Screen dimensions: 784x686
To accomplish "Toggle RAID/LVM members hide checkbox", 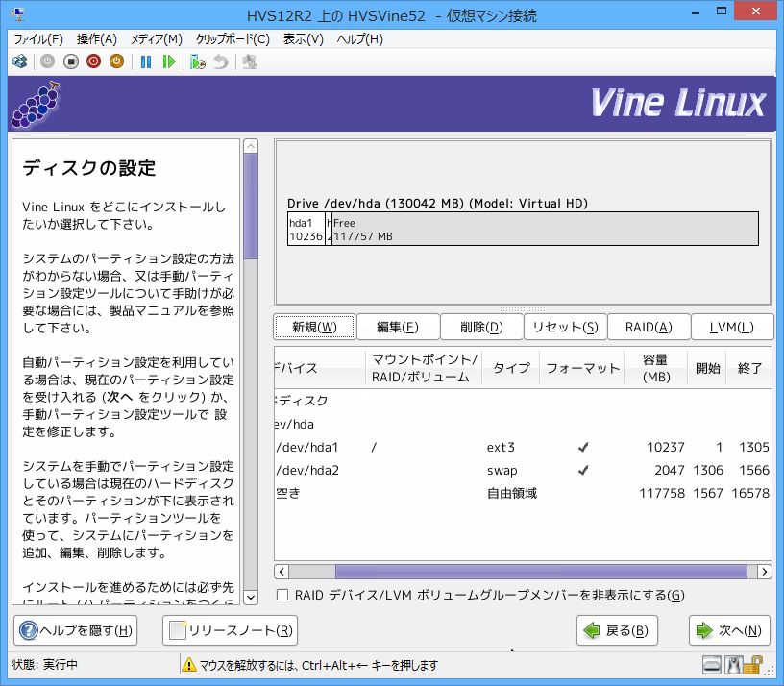I will click(x=282, y=595).
